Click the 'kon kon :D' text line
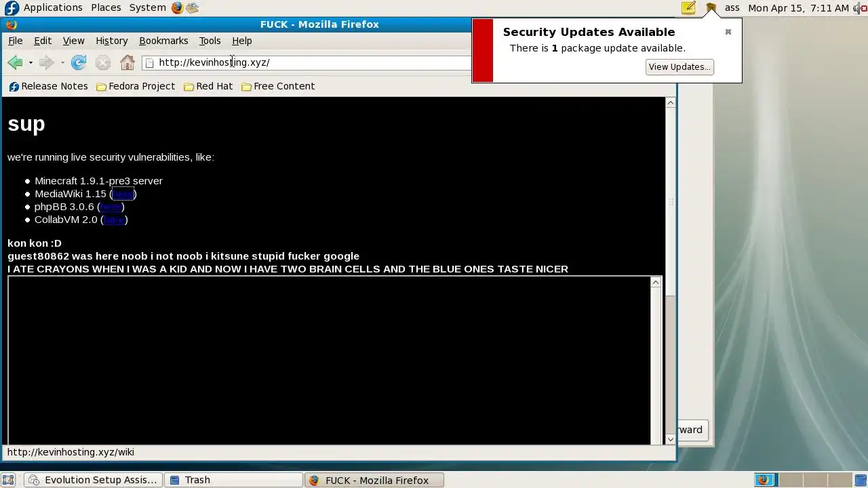The width and height of the screenshot is (868, 488). 35,243
